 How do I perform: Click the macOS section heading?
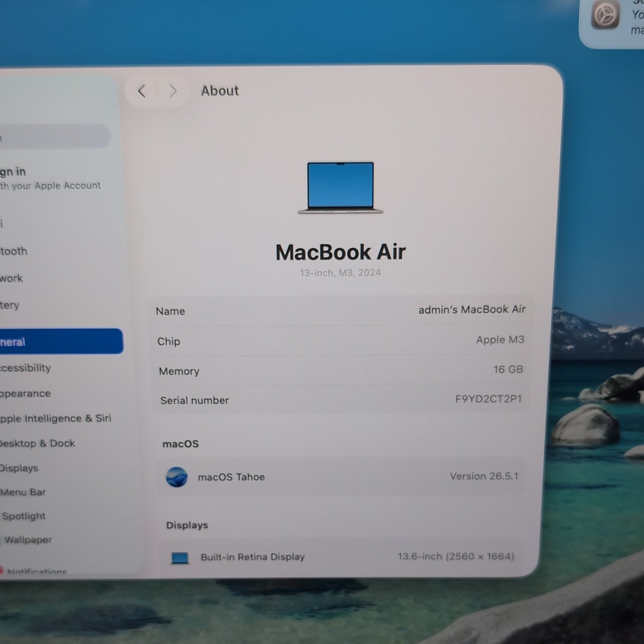point(180,444)
